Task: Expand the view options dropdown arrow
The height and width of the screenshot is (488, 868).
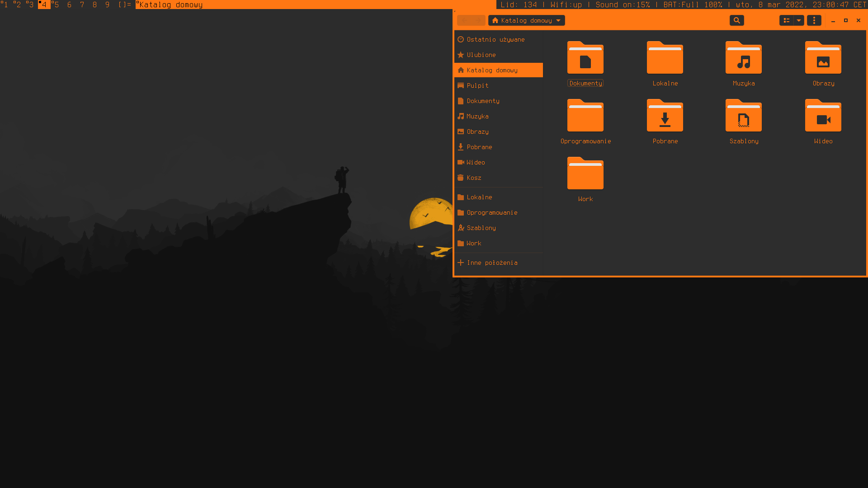Action: point(799,20)
